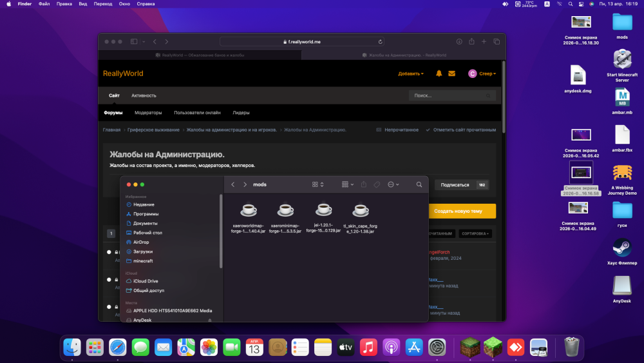The width and height of the screenshot is (644, 363).
Task: Go back in the Finder mods window
Action: [233, 184]
